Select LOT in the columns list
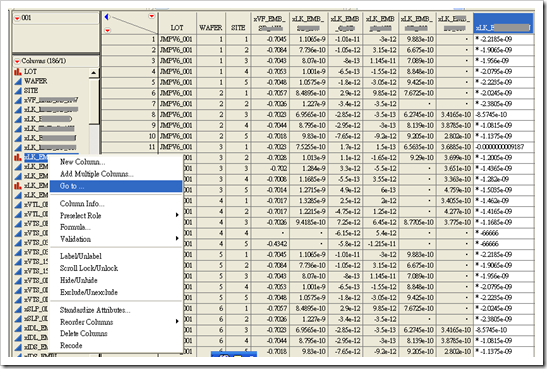This screenshot has width=547, height=369. click(30, 71)
